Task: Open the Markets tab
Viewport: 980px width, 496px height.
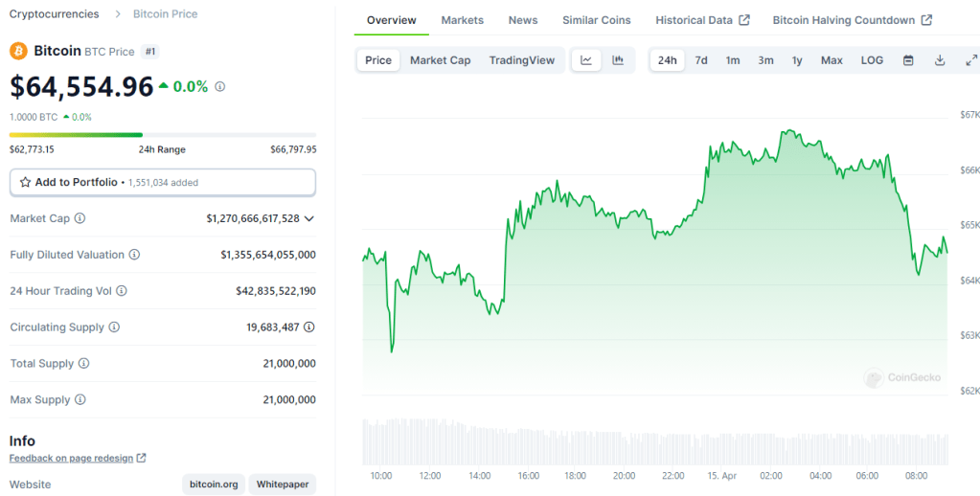Action: pyautogui.click(x=462, y=20)
